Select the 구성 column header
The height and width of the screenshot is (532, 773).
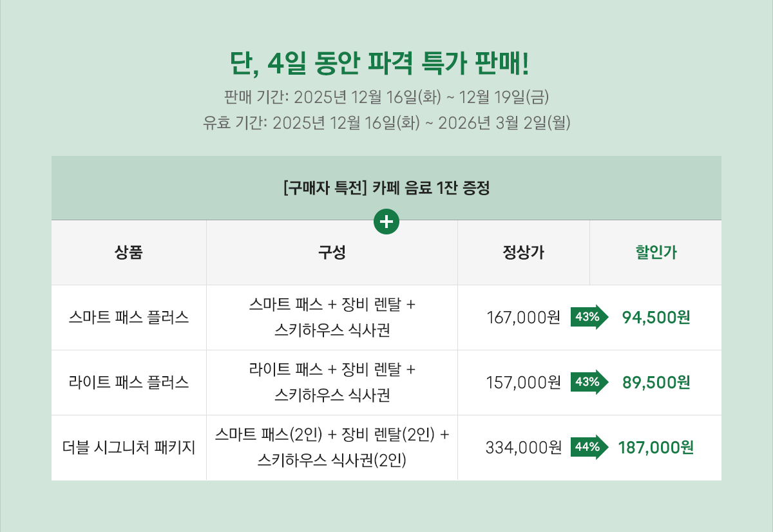[332, 252]
